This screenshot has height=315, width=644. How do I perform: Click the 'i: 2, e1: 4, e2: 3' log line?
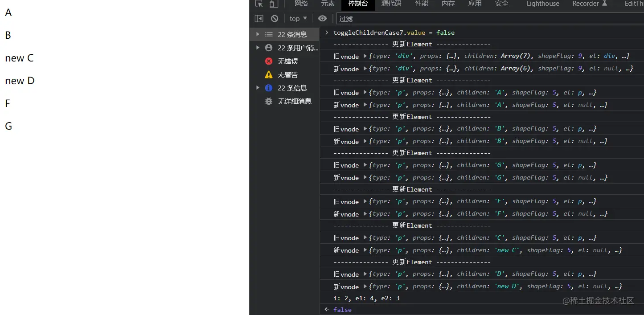click(x=366, y=298)
